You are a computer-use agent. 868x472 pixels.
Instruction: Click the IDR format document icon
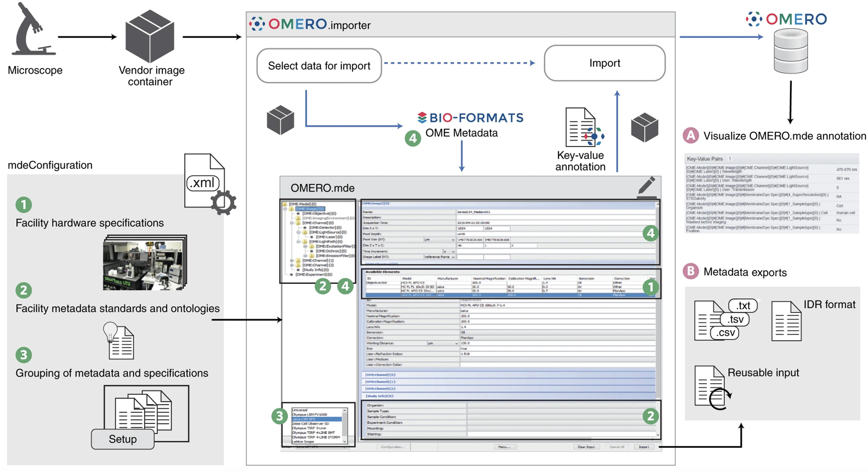tap(786, 321)
